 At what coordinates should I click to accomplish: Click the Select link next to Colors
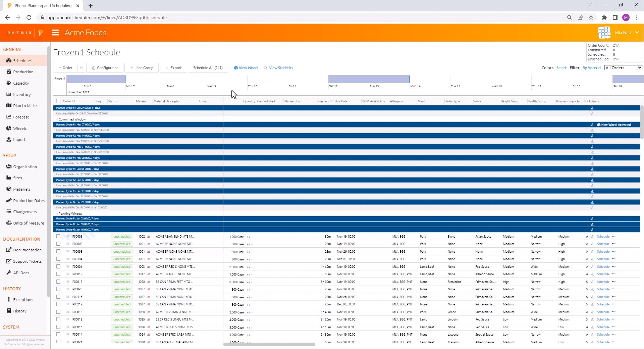coord(561,68)
